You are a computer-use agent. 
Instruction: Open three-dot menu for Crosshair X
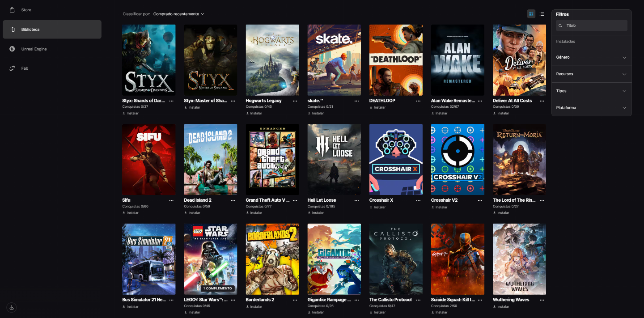click(418, 201)
